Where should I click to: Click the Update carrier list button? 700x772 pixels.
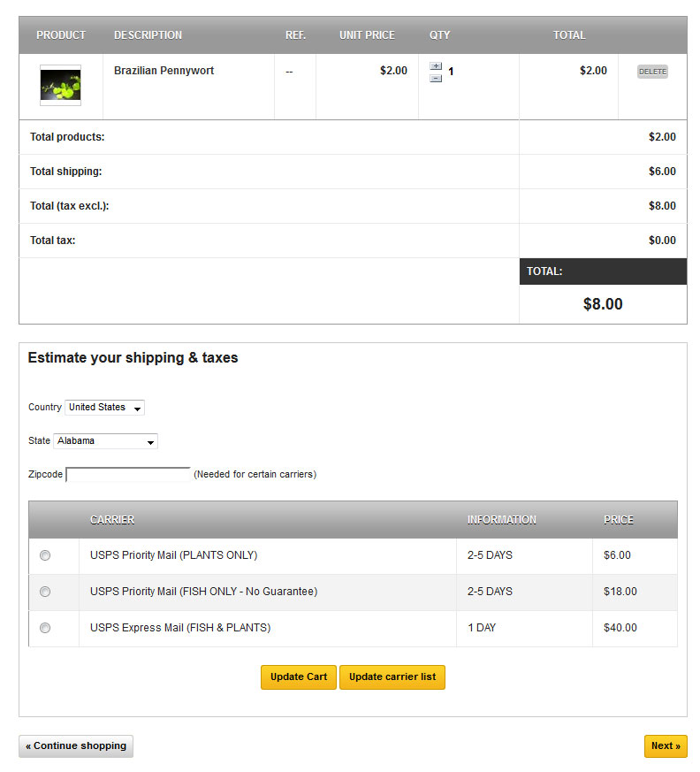(392, 677)
